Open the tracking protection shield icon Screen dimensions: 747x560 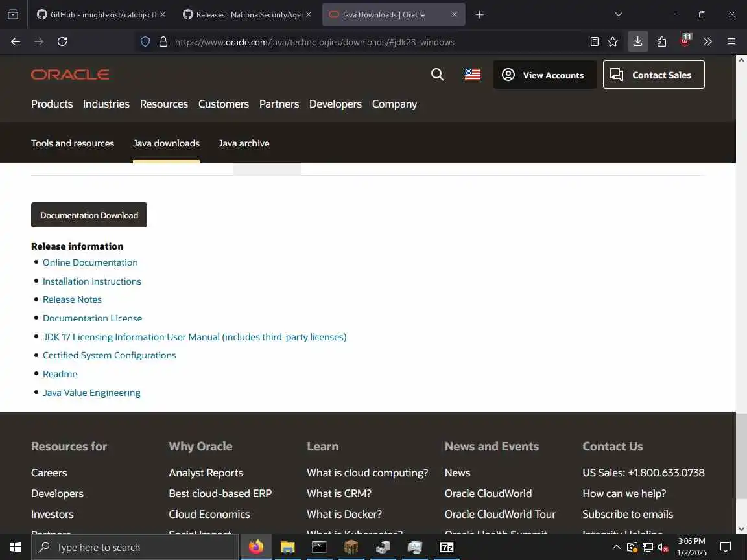tap(145, 42)
